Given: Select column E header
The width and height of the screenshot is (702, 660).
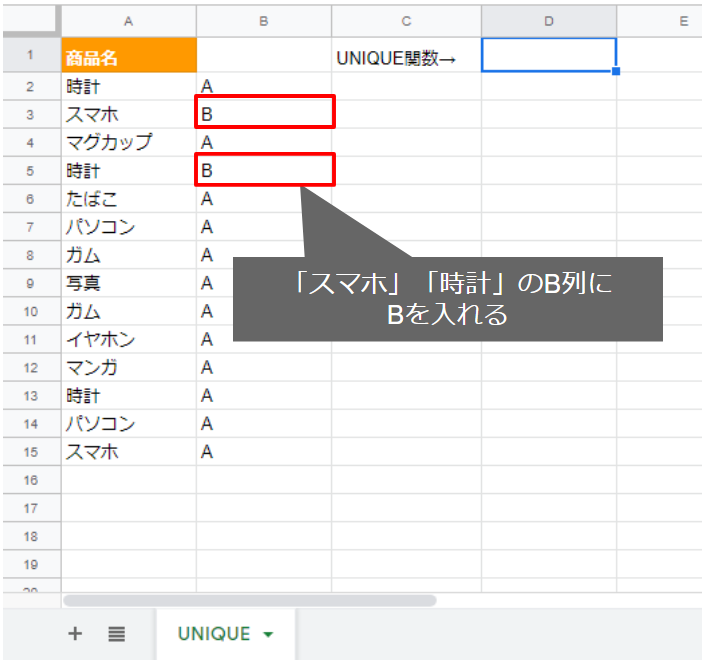Looking at the screenshot, I should tap(659, 21).
